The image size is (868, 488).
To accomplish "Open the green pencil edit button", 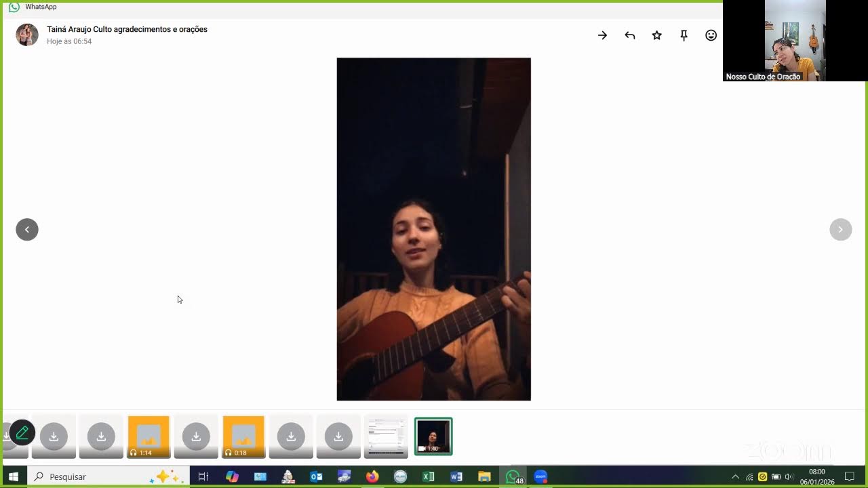I will point(22,432).
